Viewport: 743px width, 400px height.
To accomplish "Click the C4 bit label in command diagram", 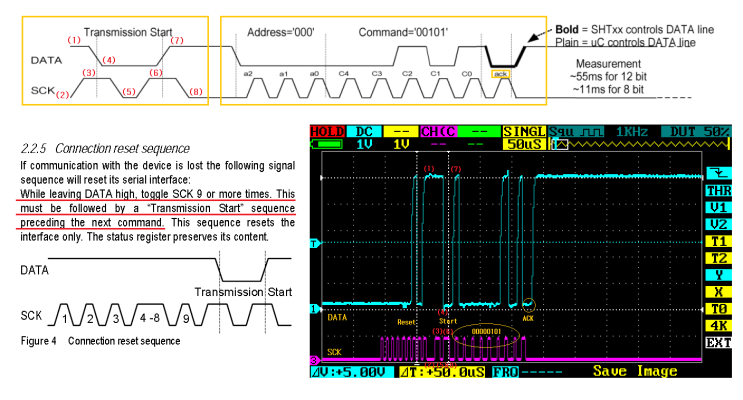I will coord(344,73).
